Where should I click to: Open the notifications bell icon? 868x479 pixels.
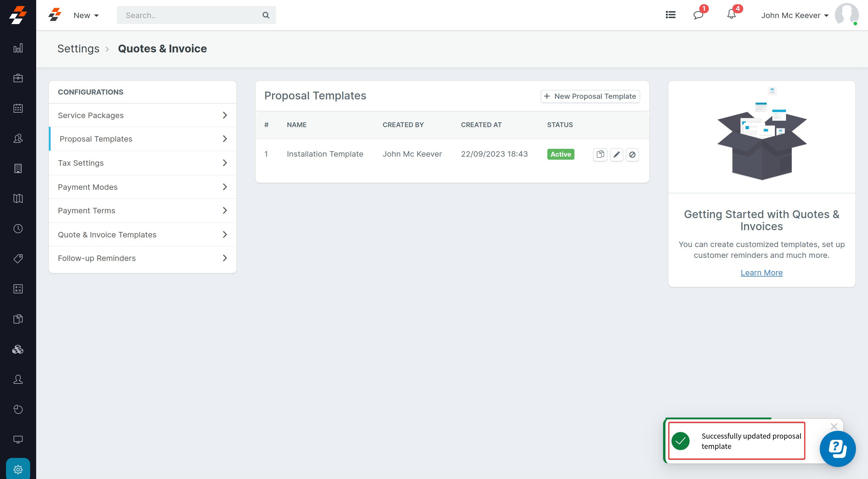[x=731, y=15]
